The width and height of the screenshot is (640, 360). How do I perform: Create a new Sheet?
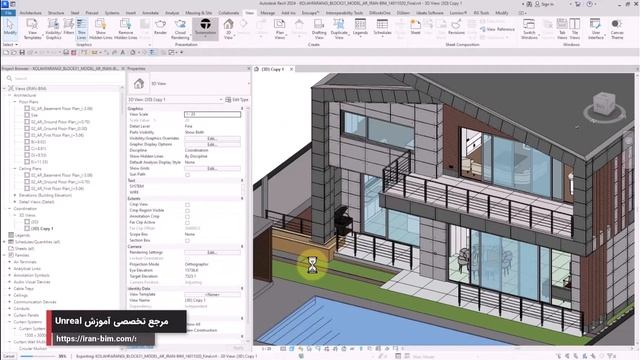point(415,27)
